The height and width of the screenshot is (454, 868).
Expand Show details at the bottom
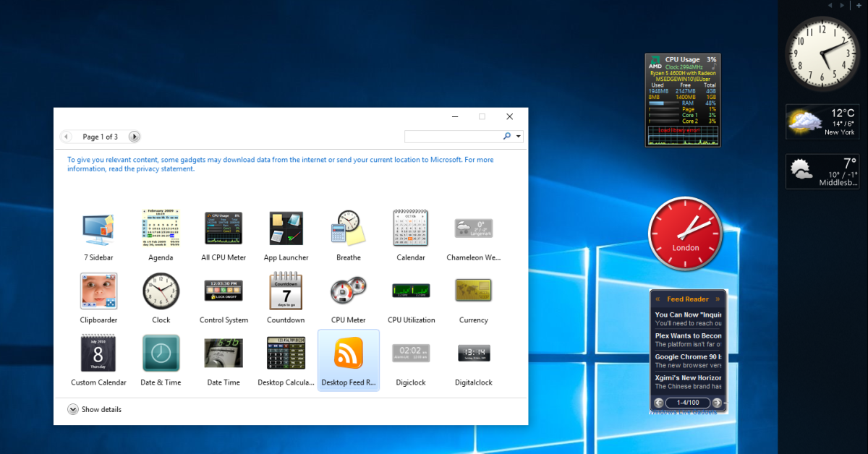click(94, 409)
